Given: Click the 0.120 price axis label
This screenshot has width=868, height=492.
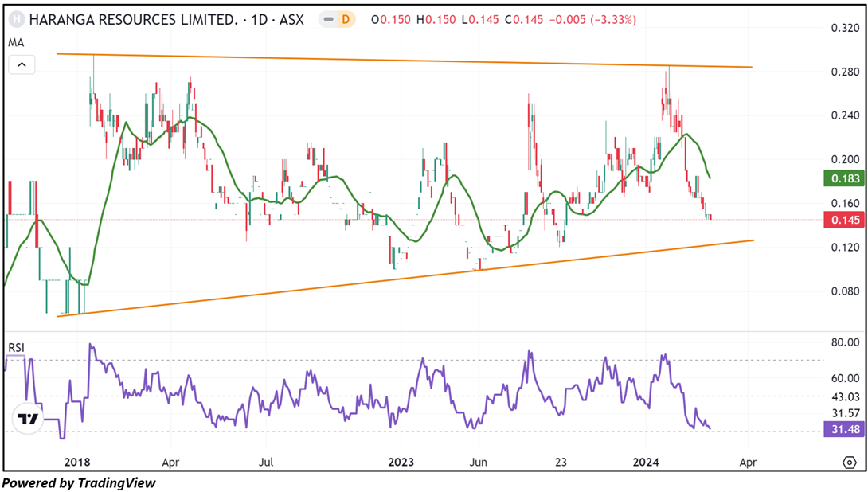Looking at the screenshot, I should click(845, 247).
